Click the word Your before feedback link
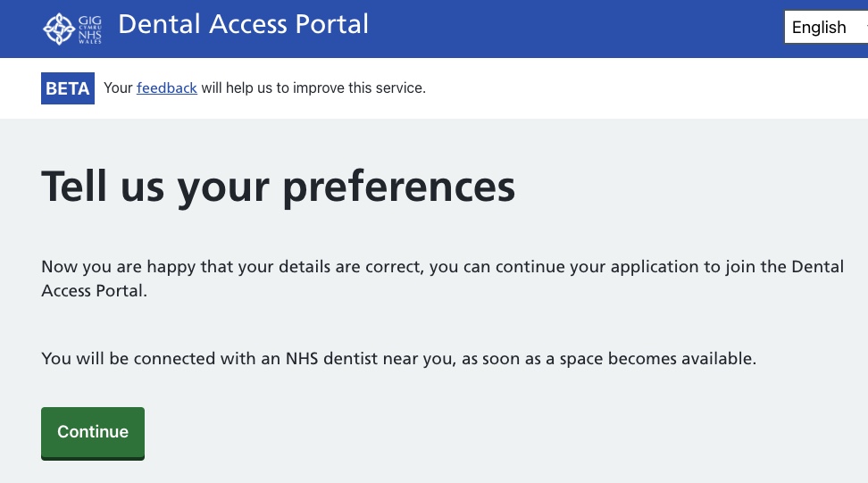This screenshot has height=483, width=868. click(x=118, y=88)
